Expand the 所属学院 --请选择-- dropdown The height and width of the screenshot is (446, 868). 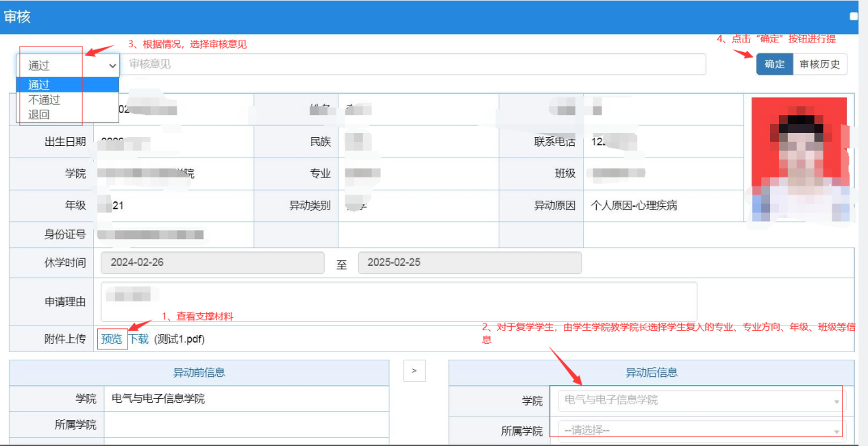[702, 431]
